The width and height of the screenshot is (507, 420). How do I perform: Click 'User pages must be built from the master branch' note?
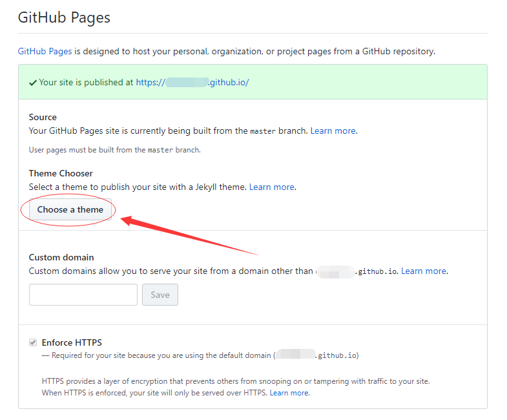point(115,150)
